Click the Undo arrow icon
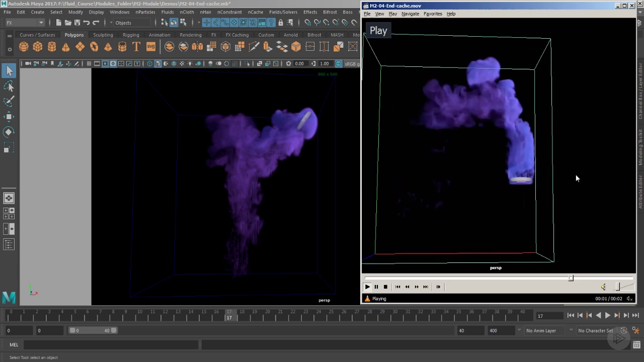Image resolution: width=644 pixels, height=362 pixels. 87,23
